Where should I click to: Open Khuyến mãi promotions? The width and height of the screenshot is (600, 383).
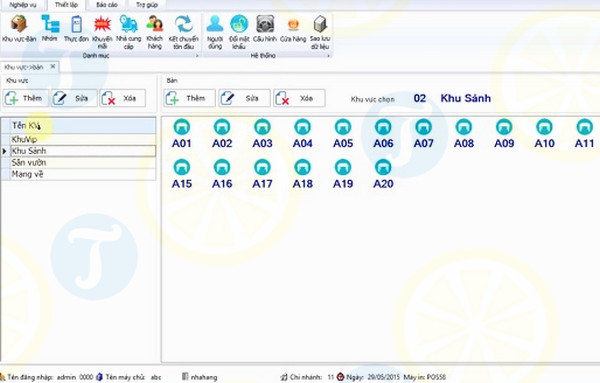[x=102, y=32]
